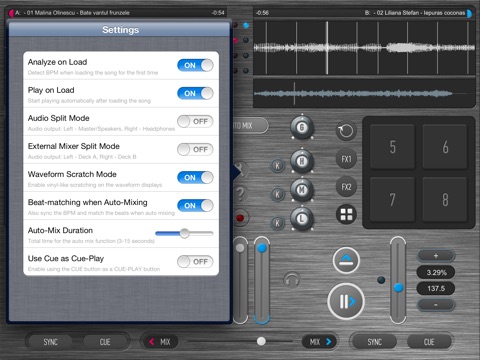This screenshot has height=360, width=480.
Task: Click the headphones monitor icon
Action: [292, 280]
